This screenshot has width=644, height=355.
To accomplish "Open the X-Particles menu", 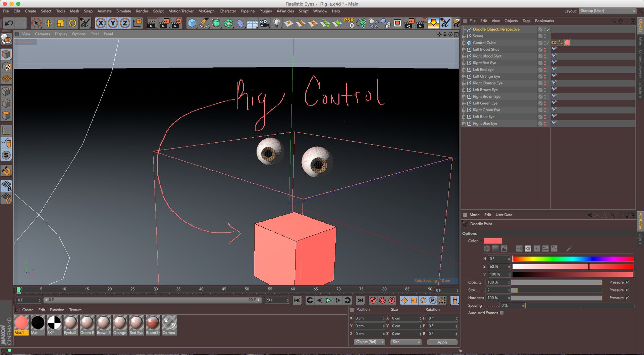I will pos(285,11).
